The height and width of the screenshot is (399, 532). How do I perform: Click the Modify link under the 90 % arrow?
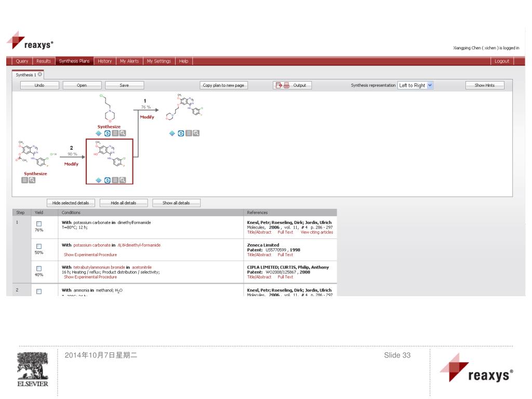[x=71, y=164]
